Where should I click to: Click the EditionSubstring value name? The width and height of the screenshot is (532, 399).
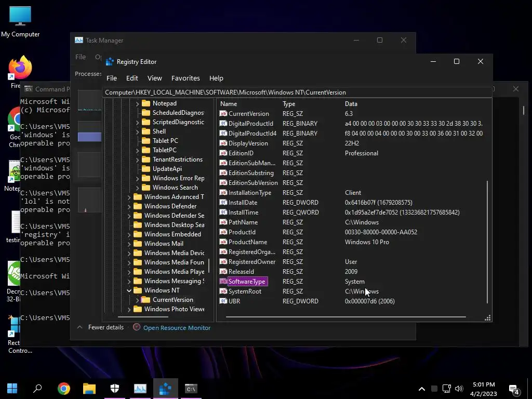[x=251, y=172]
